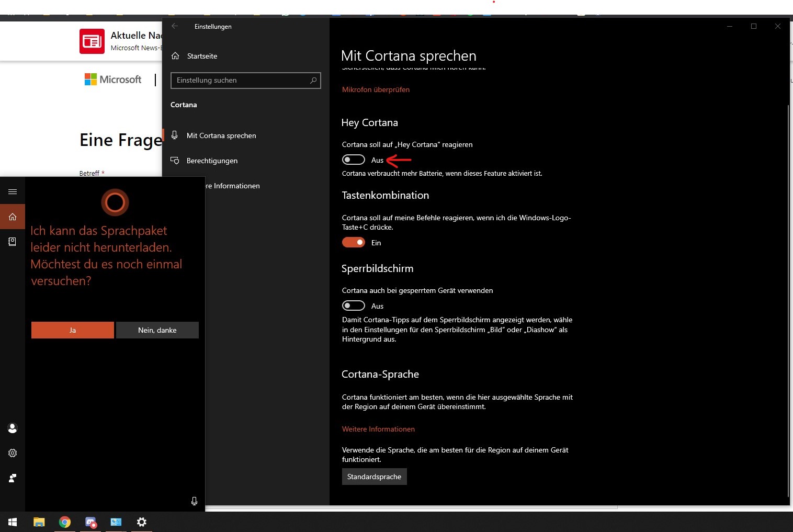
Task: Click the Microsoft News red app icon
Action: coord(92,41)
